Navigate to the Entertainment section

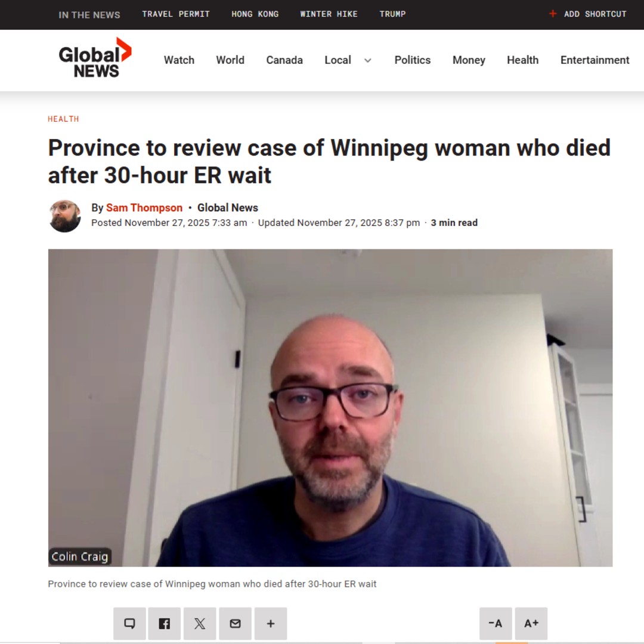(x=595, y=60)
